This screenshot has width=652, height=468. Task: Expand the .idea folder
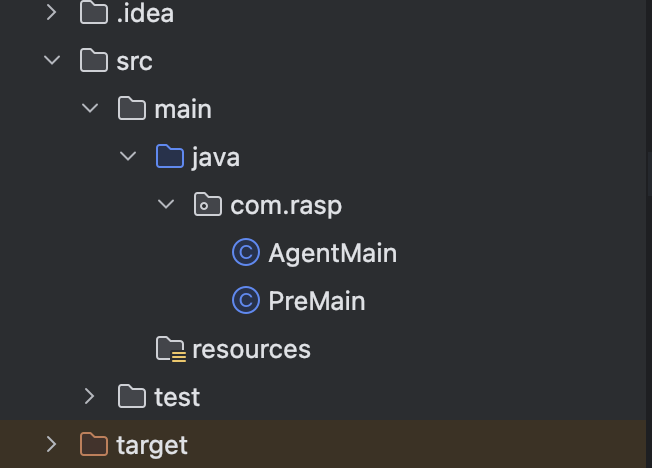[52, 12]
